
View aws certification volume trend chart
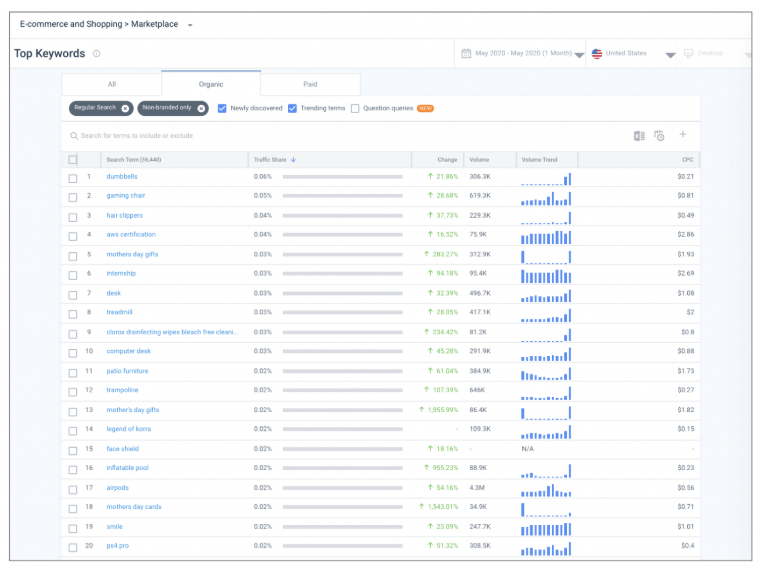(546, 237)
